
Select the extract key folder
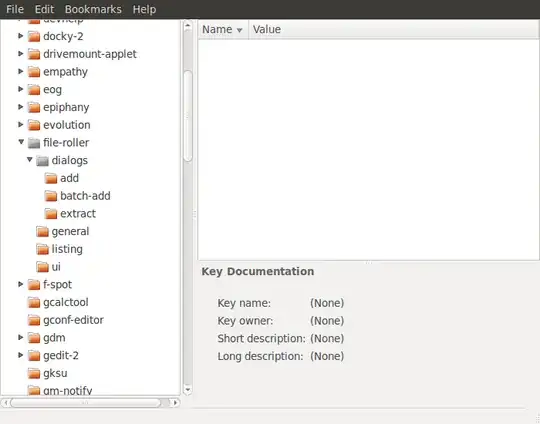coord(78,214)
